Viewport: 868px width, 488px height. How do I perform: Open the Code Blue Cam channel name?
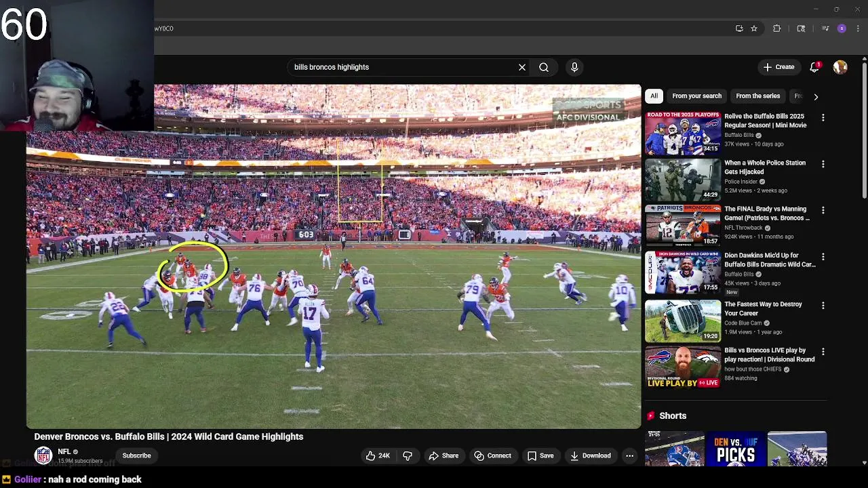(744, 323)
